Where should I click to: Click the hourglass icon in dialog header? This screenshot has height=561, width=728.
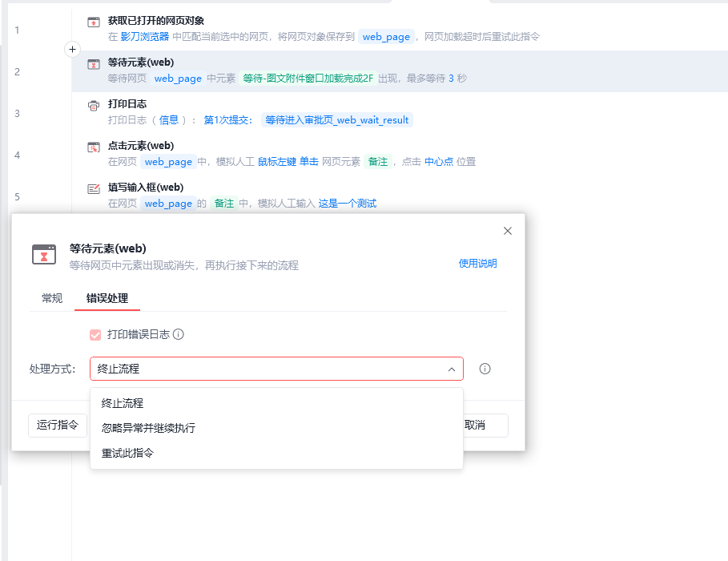tap(44, 255)
